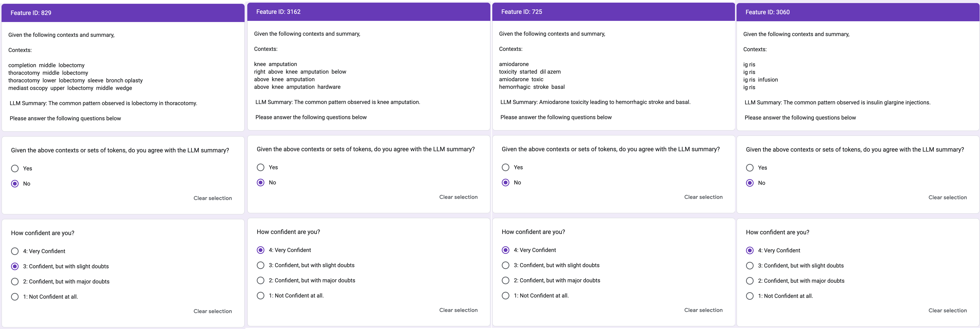Viewport: 980px width, 329px height.
Task: Clear confidence selection for Feature ID 829
Action: [212, 311]
